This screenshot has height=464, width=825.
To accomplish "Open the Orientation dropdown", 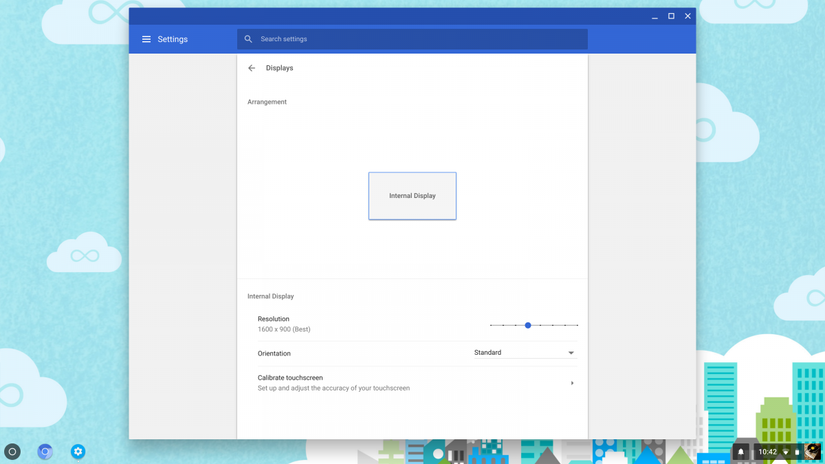I will 524,353.
